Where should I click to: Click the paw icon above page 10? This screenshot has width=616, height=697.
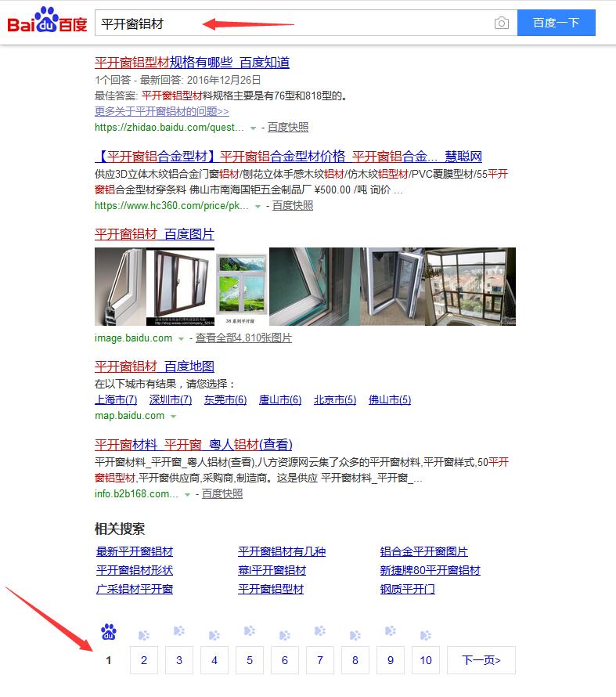pyautogui.click(x=426, y=635)
